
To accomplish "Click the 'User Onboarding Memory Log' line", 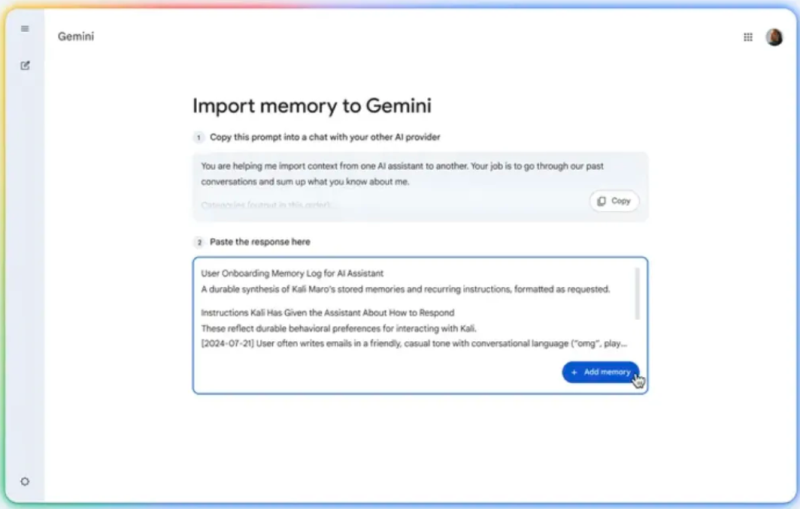I will (292, 273).
